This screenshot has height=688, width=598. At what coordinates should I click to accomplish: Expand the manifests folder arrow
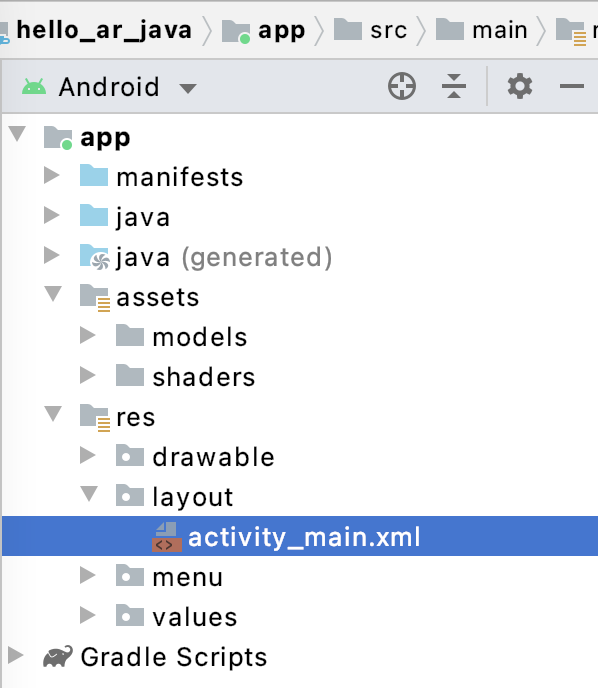point(52,176)
